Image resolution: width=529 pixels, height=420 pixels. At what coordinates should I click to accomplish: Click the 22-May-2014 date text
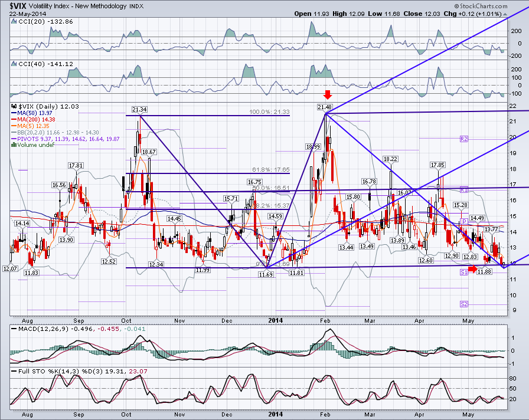(28, 14)
